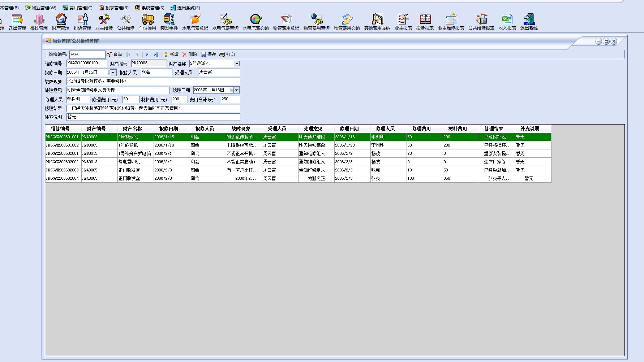Select row HMGGWX200601002
This screenshot has width=644, height=362.
click(x=298, y=145)
